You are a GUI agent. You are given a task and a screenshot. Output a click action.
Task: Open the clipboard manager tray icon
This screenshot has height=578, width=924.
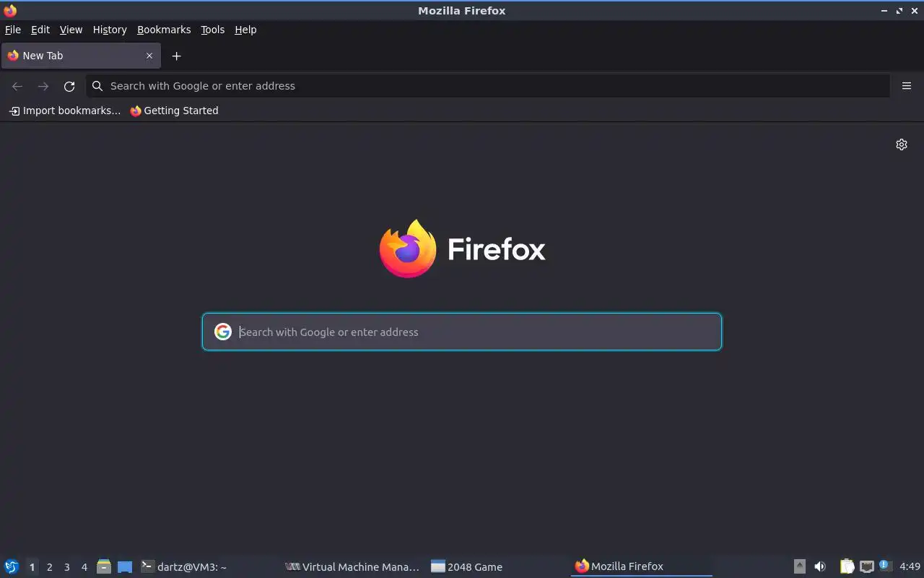click(847, 566)
